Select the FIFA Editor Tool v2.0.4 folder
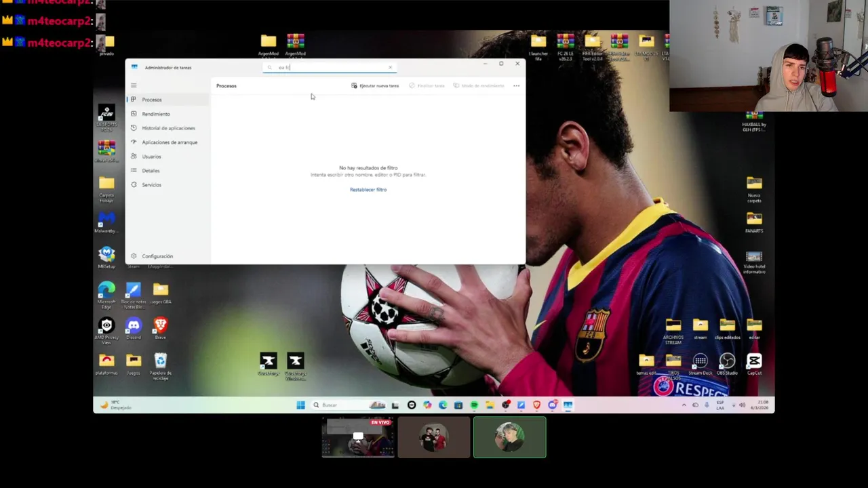The image size is (868, 488). 592,47
